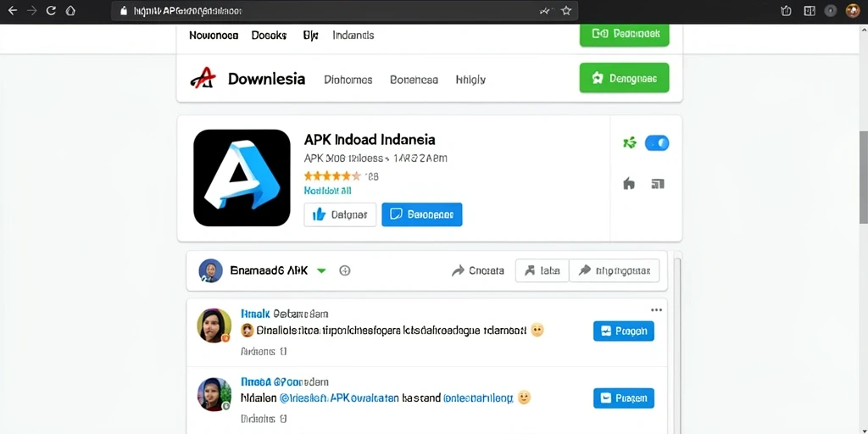The width and height of the screenshot is (868, 434).
Task: Click the circled plus icon beside Enamaad6 APK
Action: click(x=345, y=270)
